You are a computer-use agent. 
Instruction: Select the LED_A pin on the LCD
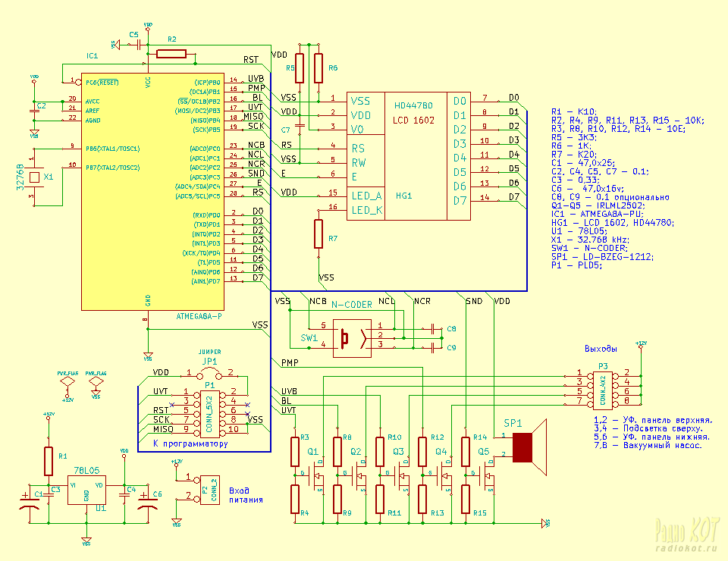[x=367, y=196]
